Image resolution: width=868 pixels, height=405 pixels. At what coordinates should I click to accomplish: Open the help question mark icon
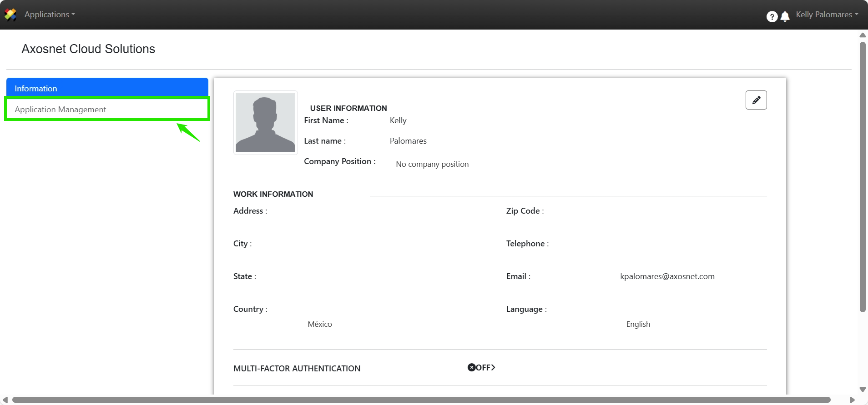tap(772, 17)
